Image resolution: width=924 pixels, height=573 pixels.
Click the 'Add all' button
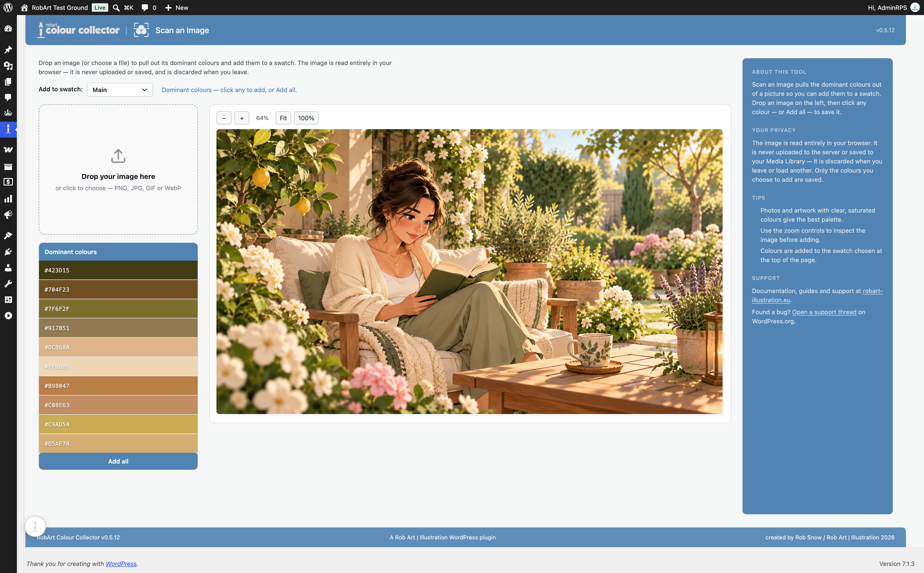coord(118,461)
